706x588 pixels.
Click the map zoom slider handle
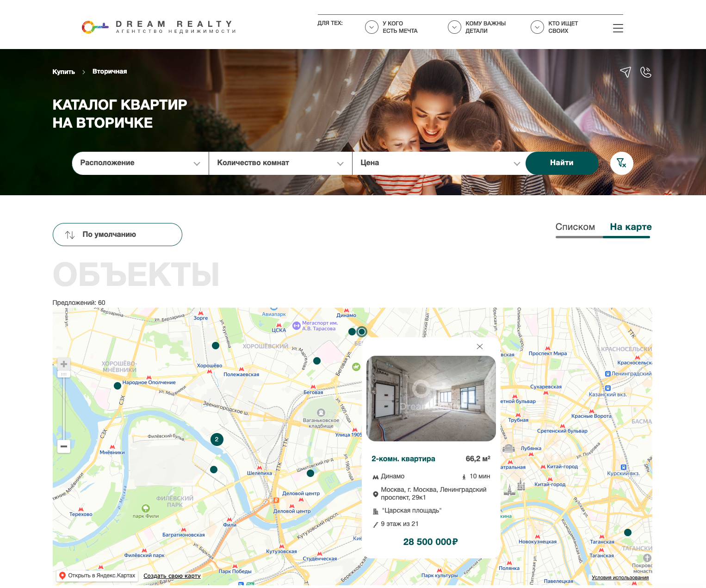[64, 374]
